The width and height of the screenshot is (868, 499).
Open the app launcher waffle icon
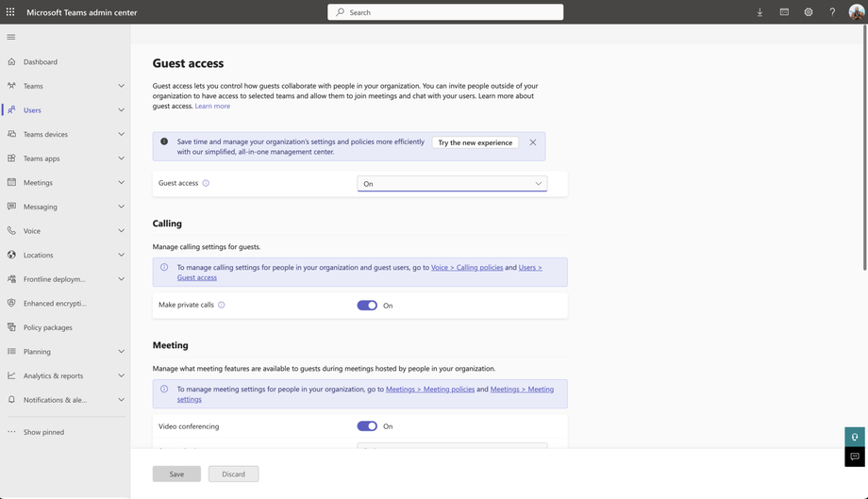(x=10, y=12)
